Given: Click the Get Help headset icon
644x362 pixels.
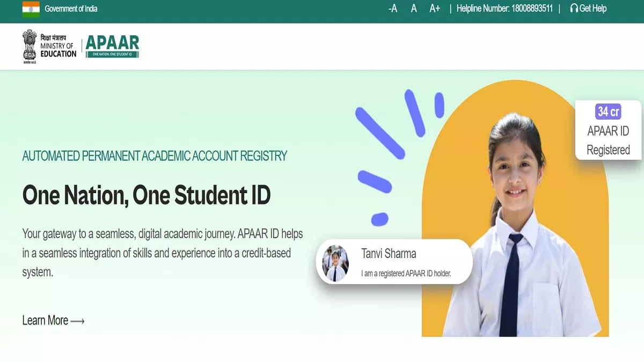Looking at the screenshot, I should tap(574, 9).
